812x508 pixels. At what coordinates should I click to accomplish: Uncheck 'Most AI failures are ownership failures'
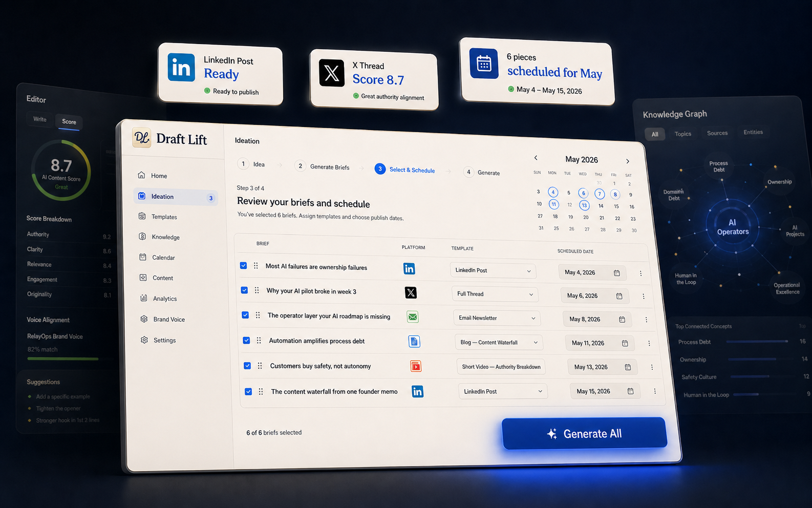tap(243, 265)
